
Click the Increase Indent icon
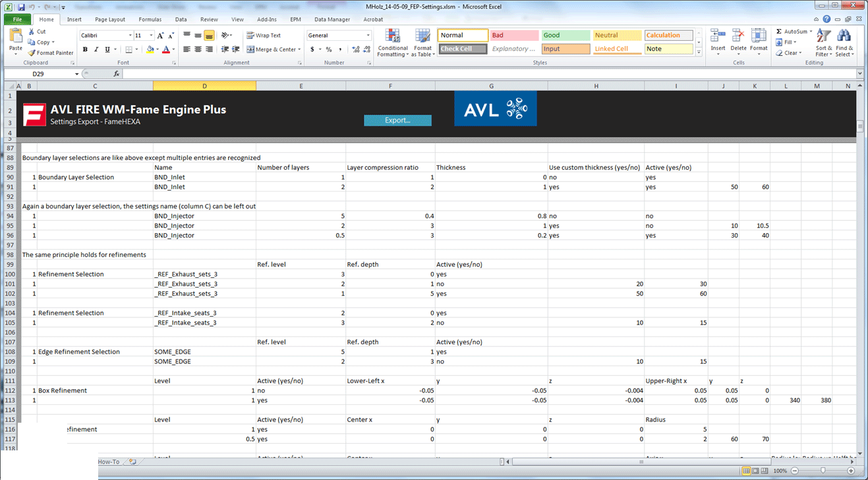coord(236,49)
